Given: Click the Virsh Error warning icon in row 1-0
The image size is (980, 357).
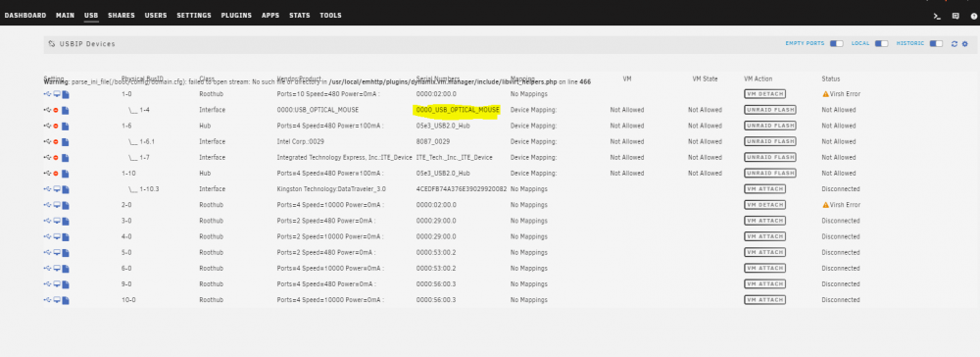Looking at the screenshot, I should coord(825,94).
